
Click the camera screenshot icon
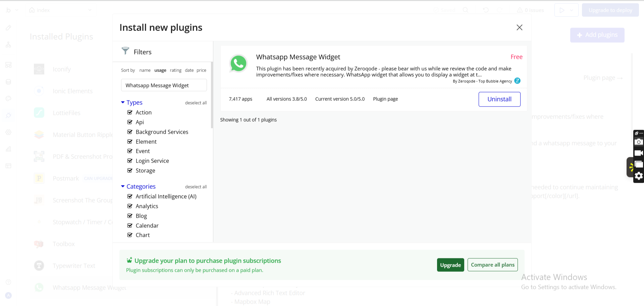[639, 142]
